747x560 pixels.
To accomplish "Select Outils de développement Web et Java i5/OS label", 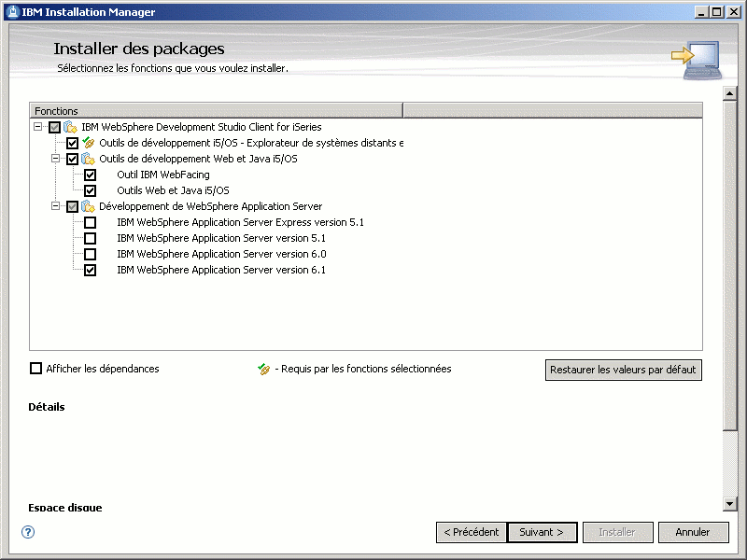I will (198, 159).
